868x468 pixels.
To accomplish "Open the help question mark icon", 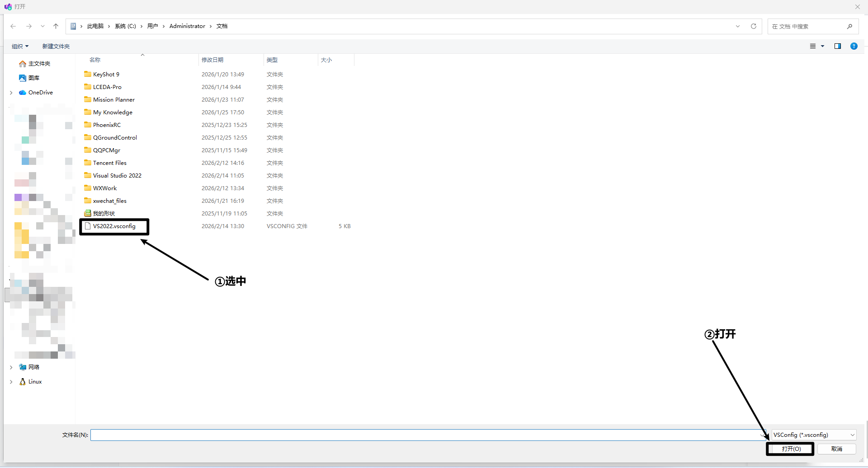I will 854,46.
